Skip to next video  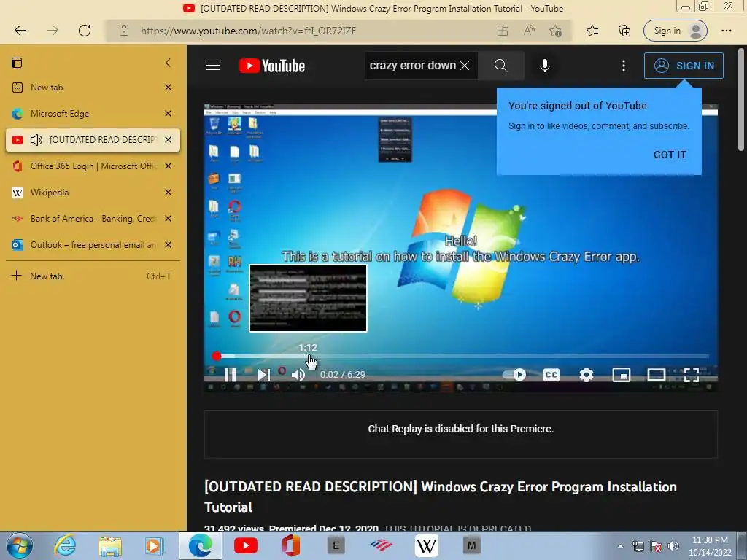[263, 375]
